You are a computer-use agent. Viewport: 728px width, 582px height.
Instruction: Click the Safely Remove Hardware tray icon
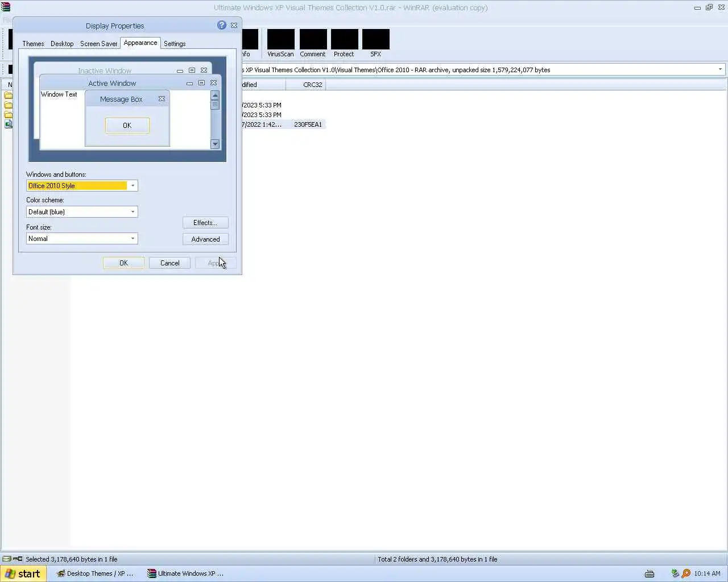pyautogui.click(x=675, y=573)
